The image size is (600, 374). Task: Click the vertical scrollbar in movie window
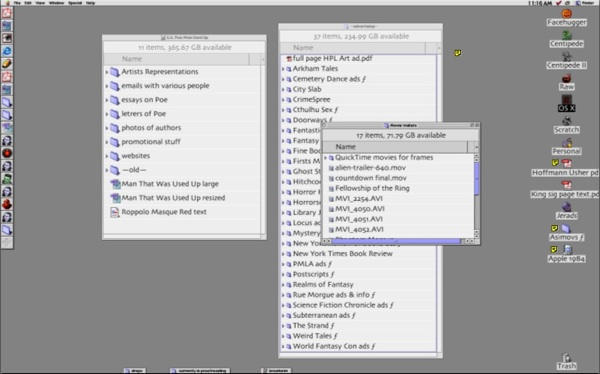click(476, 179)
